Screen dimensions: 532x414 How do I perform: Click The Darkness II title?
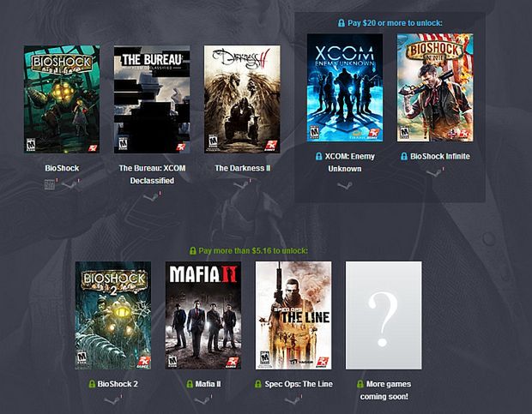coord(242,168)
